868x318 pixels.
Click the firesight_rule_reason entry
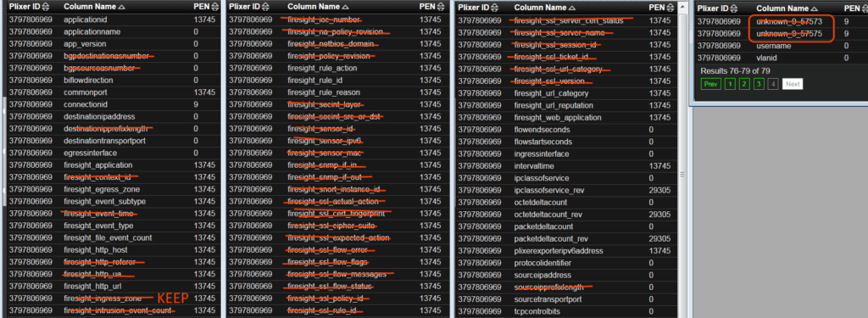pyautogui.click(x=324, y=92)
